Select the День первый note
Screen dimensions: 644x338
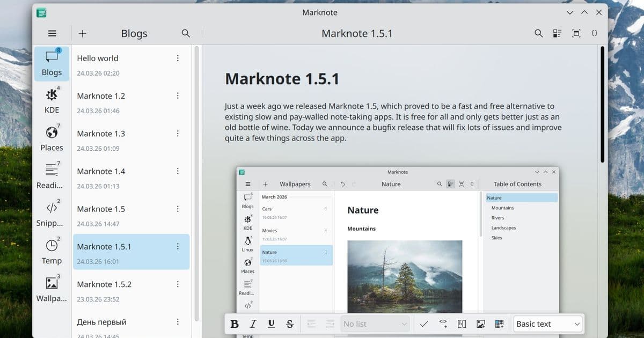point(131,324)
